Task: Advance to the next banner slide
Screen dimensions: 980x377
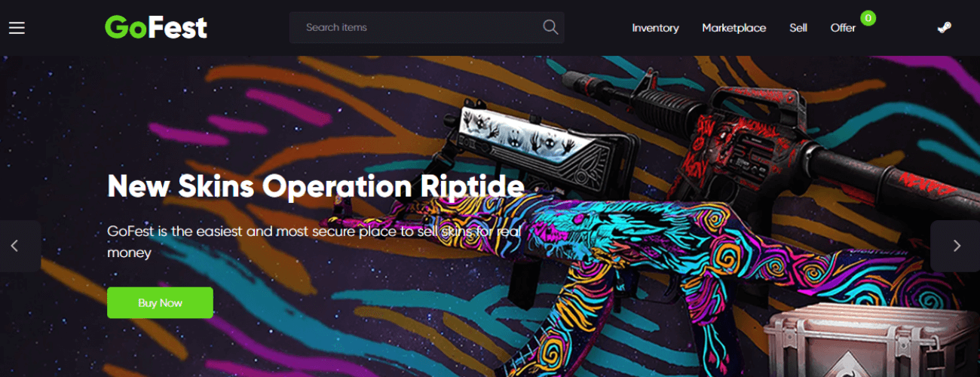Action: 956,246
